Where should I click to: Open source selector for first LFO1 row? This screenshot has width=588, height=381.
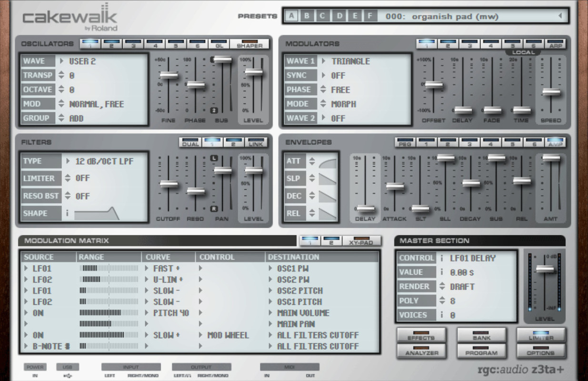point(26,268)
